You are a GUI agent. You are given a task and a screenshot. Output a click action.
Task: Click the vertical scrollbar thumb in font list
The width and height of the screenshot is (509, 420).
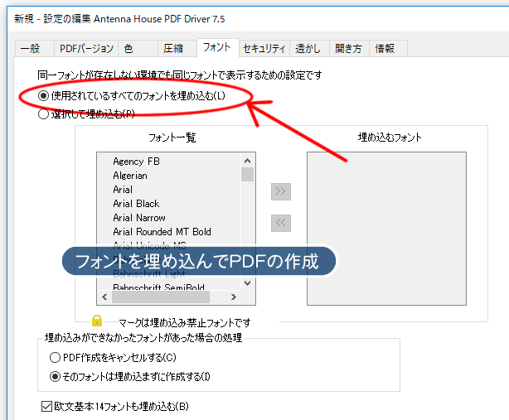pos(247,175)
